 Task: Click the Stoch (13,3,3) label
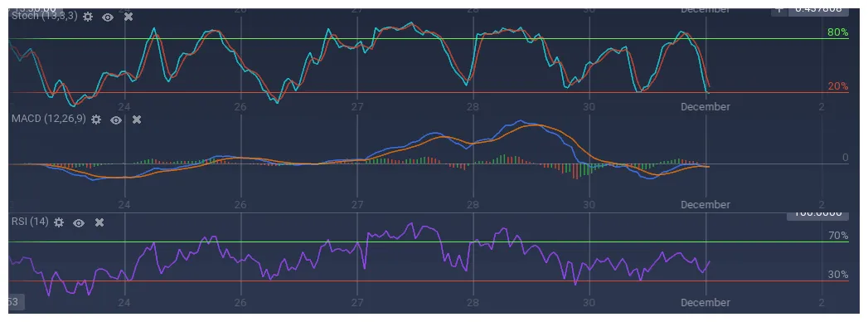pyautogui.click(x=45, y=16)
